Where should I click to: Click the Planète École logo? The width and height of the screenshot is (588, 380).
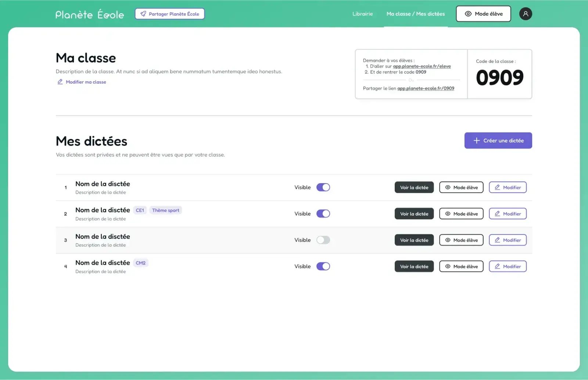coord(90,14)
